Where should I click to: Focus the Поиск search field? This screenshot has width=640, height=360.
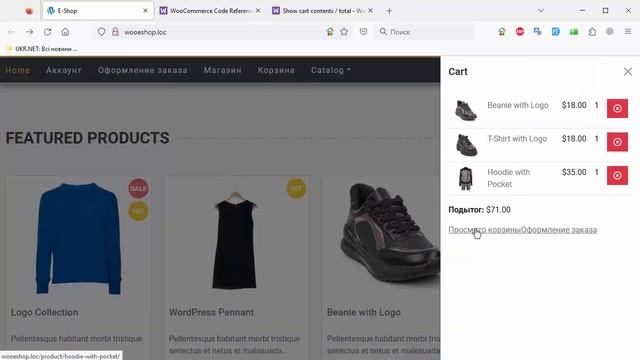(x=424, y=32)
